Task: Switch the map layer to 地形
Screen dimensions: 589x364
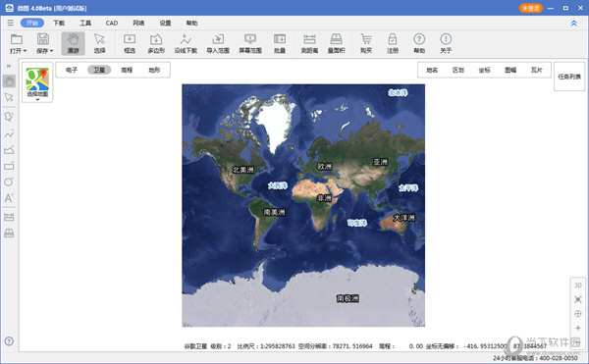Action: pos(154,70)
